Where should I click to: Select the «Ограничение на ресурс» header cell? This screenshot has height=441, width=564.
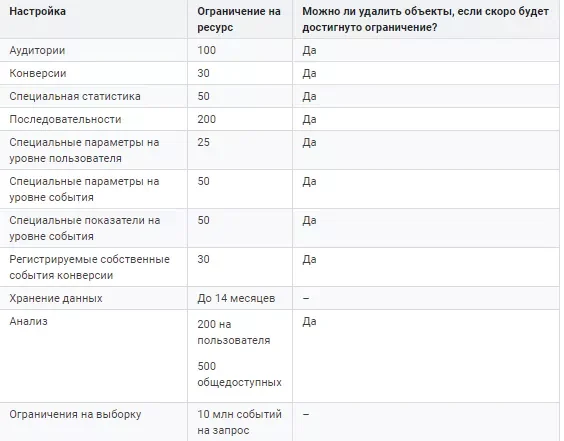pos(238,19)
